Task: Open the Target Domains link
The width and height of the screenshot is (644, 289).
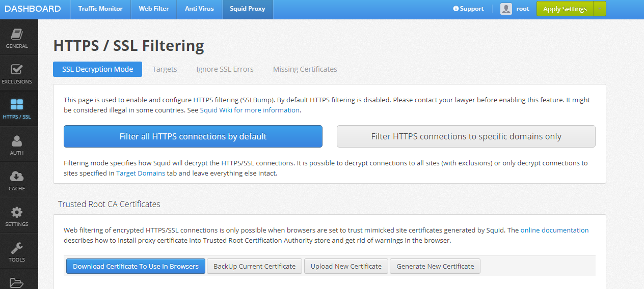Action: pos(141,173)
